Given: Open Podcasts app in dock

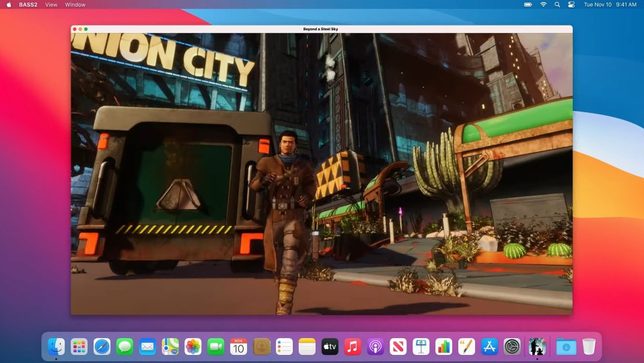Looking at the screenshot, I should coord(375,347).
